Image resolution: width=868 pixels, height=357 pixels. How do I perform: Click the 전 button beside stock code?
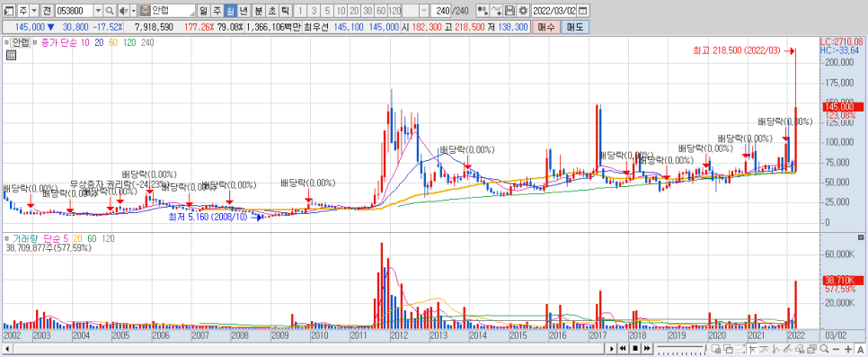pyautogui.click(x=47, y=11)
